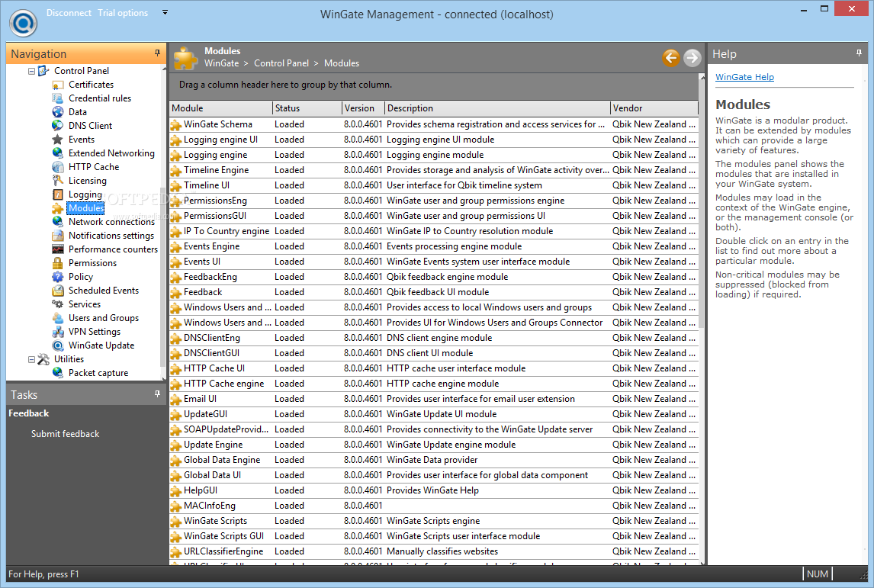Screen dimensions: 874x588
Task: Pin the Tasks panel
Action: [x=157, y=394]
